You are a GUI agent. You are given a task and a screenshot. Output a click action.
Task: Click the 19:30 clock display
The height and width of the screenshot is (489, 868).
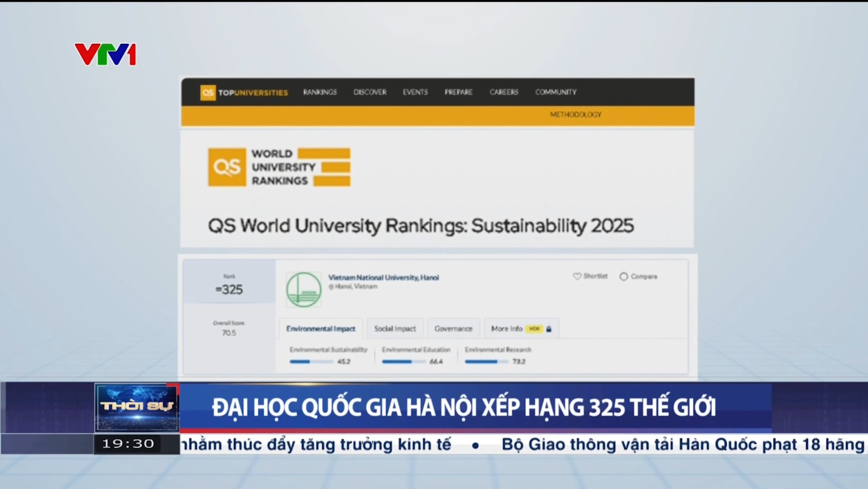tap(128, 443)
